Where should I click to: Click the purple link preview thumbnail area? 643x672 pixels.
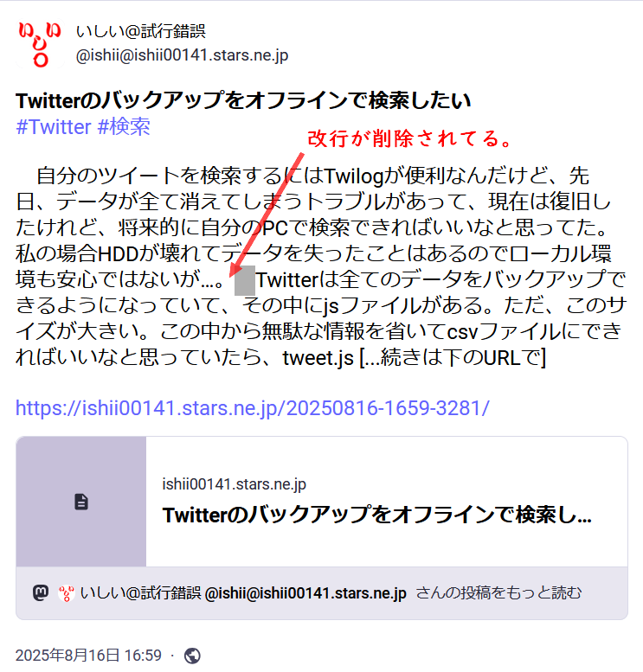[81, 502]
